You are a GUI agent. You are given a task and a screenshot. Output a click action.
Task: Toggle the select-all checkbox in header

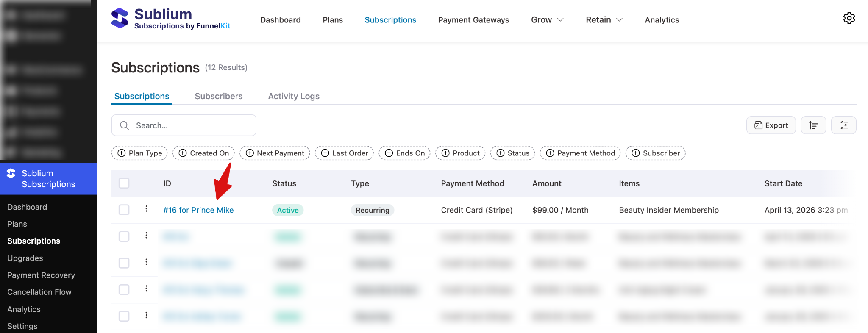(124, 183)
